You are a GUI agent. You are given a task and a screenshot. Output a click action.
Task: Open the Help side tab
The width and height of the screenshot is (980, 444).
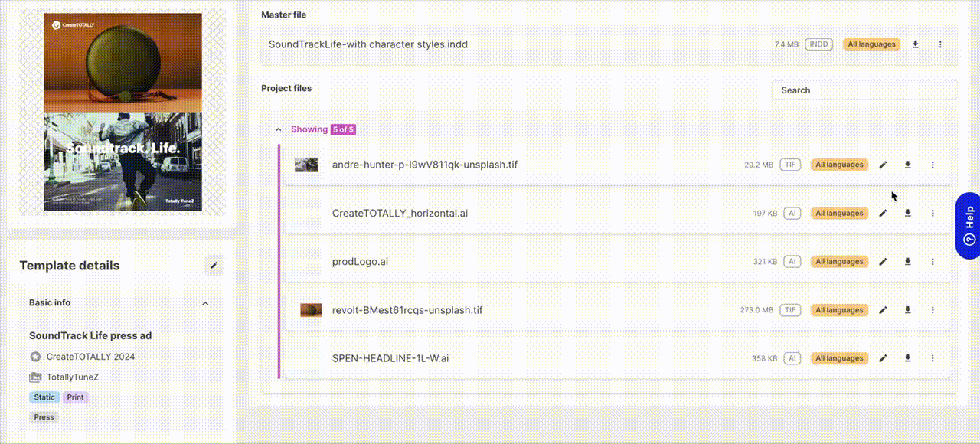969,226
